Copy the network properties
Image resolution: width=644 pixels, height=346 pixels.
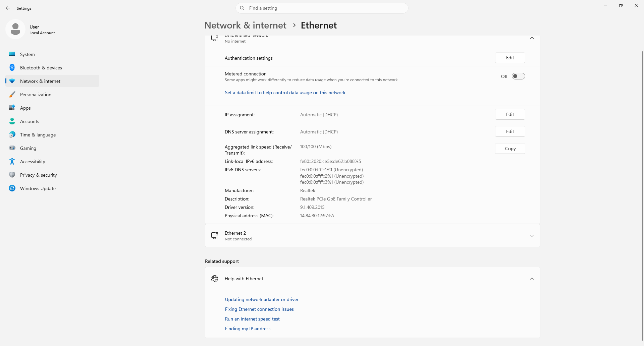(510, 149)
